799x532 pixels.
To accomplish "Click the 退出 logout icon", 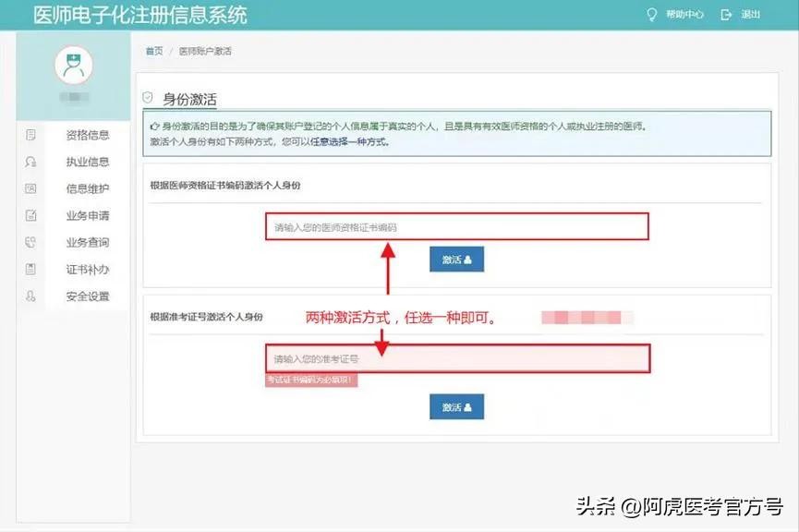I will [726, 15].
